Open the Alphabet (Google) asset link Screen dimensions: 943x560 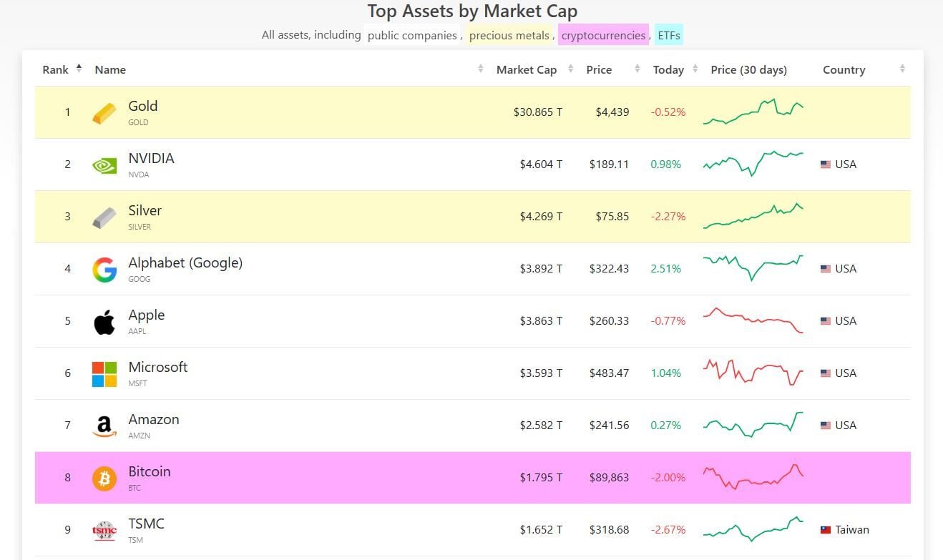click(185, 262)
